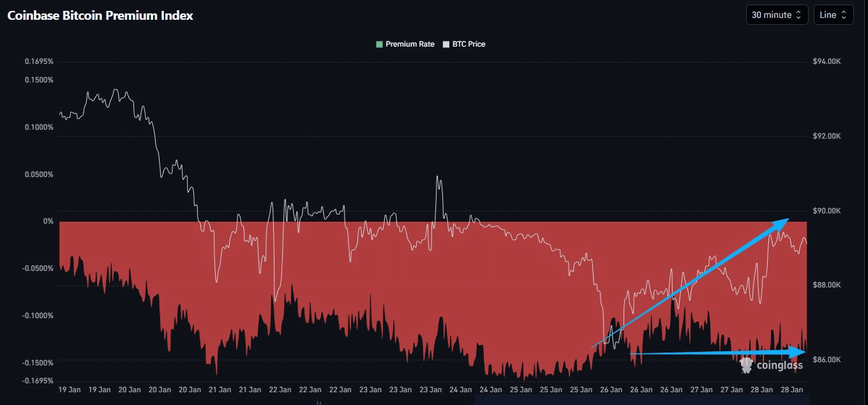
Task: Click the $90.00K price axis label
Action: pos(828,210)
